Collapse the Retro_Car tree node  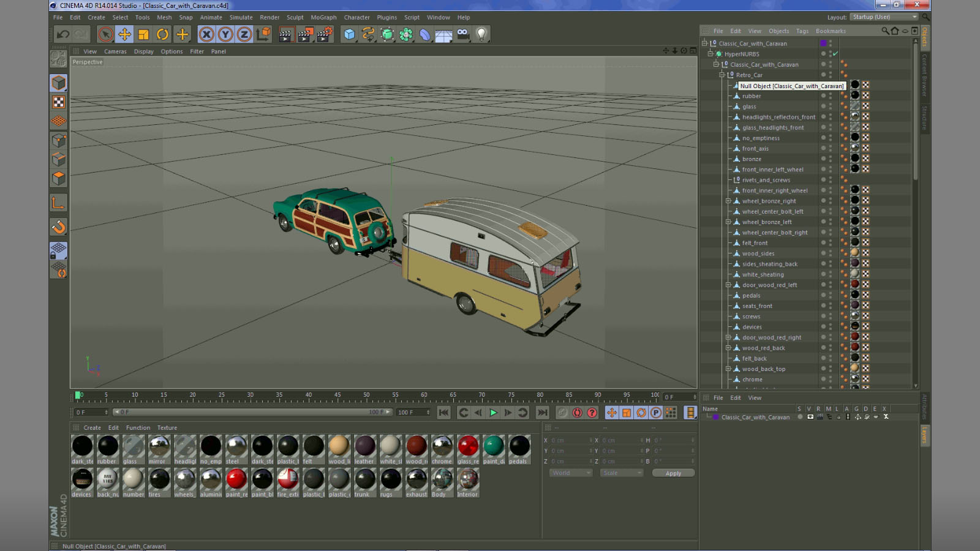pos(722,75)
